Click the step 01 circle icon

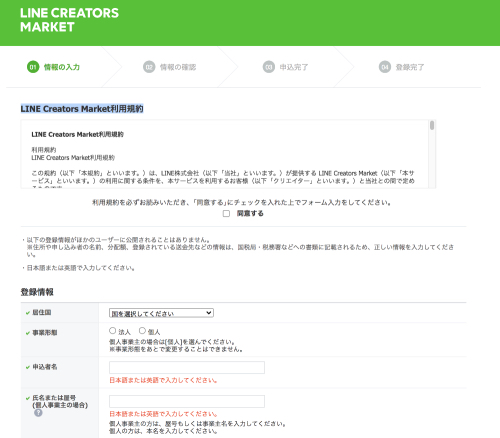point(33,67)
